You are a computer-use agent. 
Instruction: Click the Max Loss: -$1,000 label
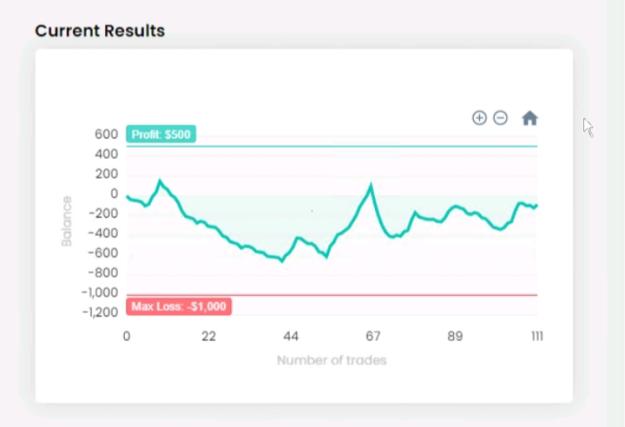click(x=179, y=307)
